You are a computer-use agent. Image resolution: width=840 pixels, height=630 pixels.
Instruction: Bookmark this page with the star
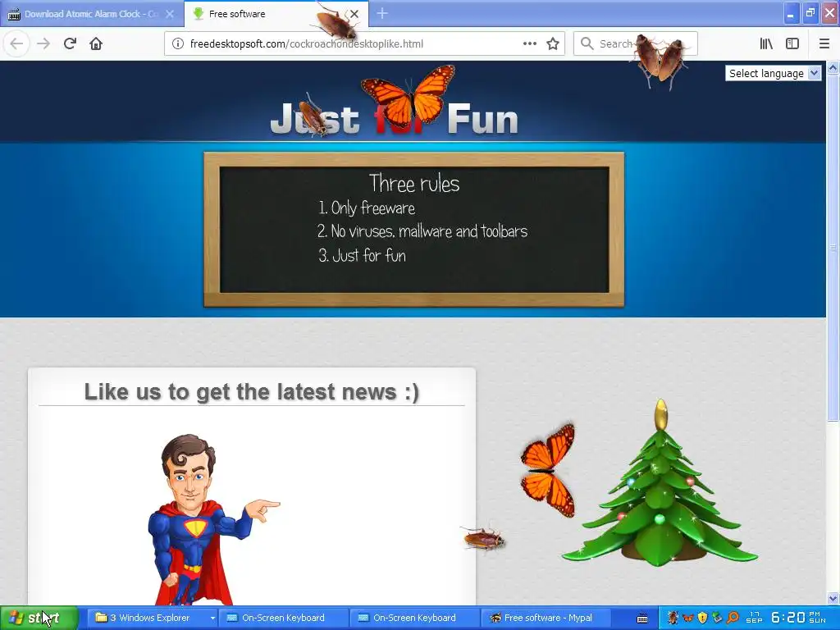coord(553,43)
